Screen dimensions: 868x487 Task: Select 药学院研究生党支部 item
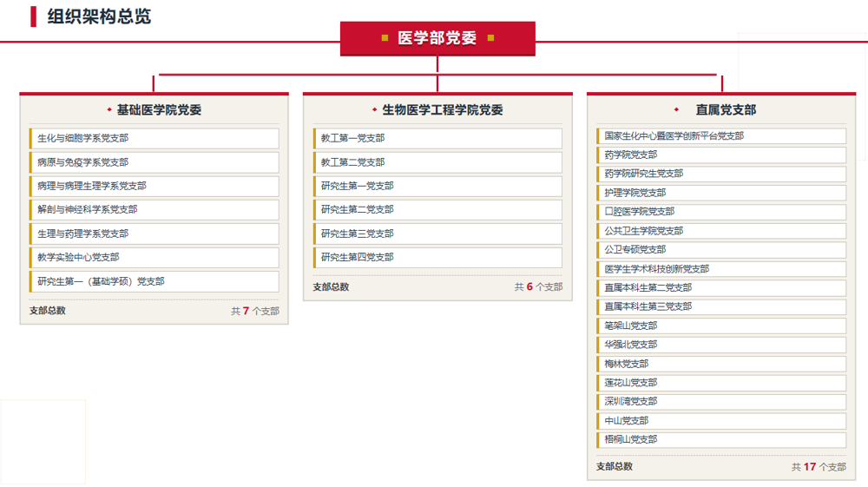click(x=721, y=174)
